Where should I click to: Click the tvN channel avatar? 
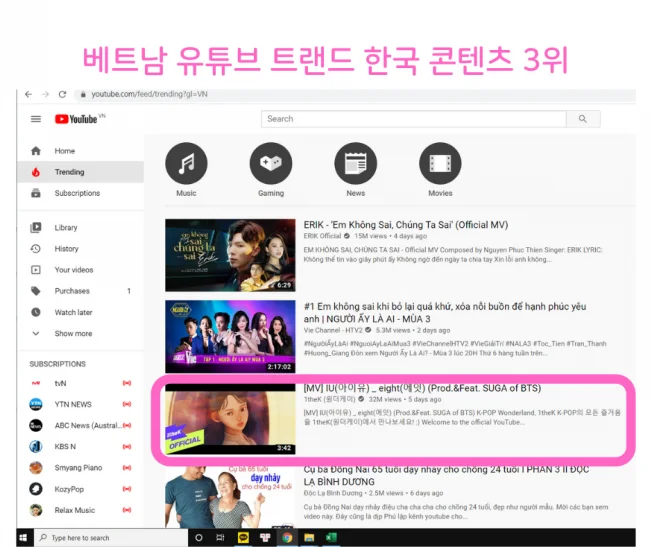[x=36, y=383]
